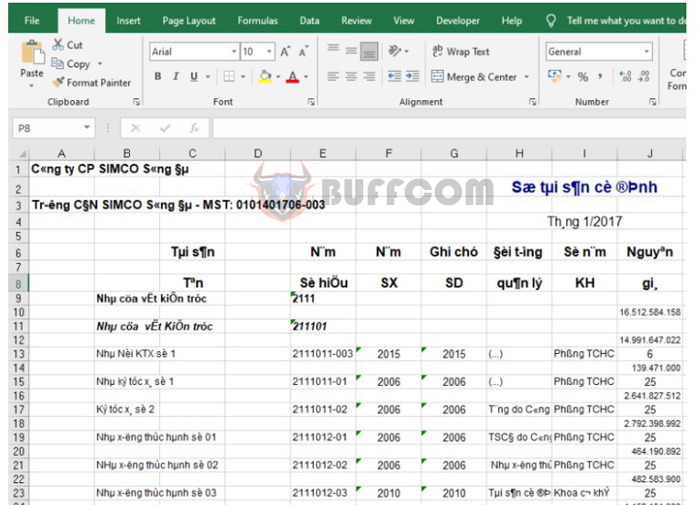The width and height of the screenshot is (700, 505).
Task: Open the Fill Color palette arrow
Action: click(x=278, y=77)
